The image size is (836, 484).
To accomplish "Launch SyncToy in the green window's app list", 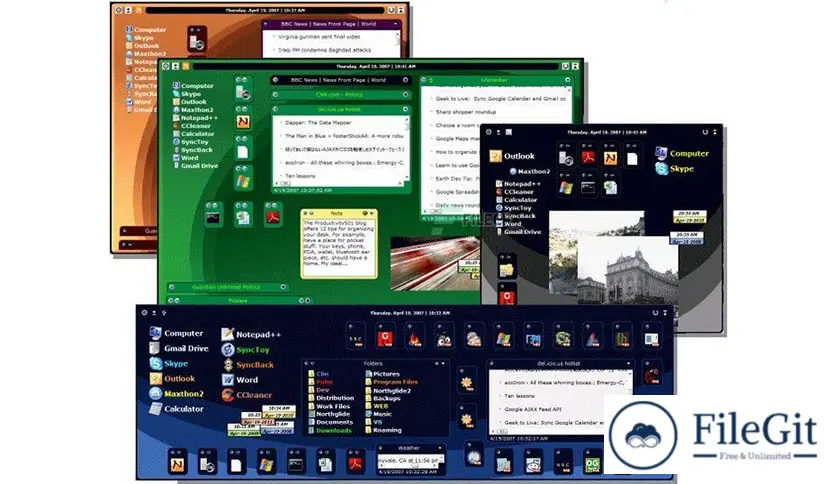I will click(190, 142).
